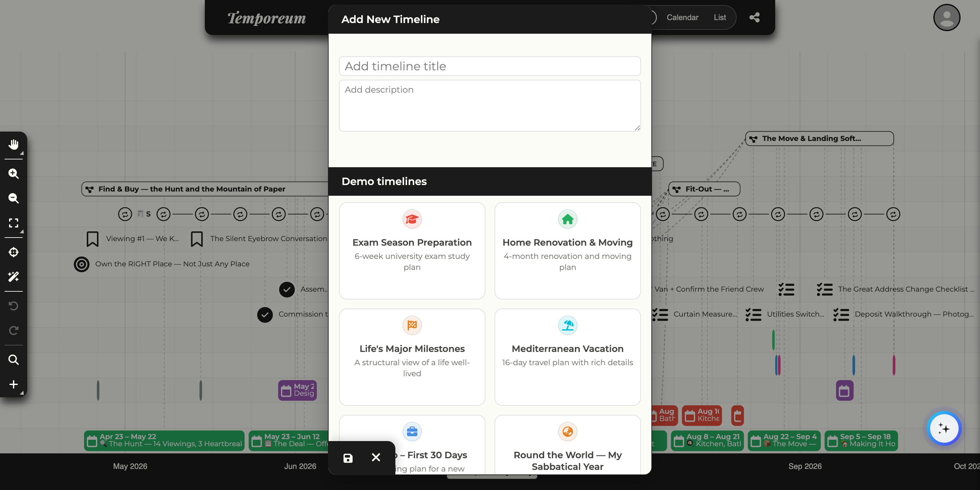
Task: Switch to Calendar view
Action: click(682, 17)
